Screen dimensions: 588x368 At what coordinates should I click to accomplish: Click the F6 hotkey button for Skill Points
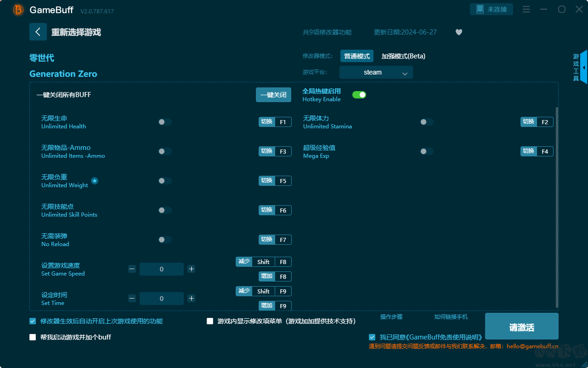click(275, 210)
